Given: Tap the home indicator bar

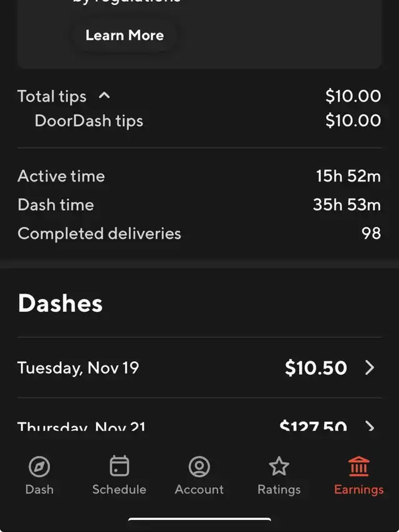Looking at the screenshot, I should [x=199, y=520].
